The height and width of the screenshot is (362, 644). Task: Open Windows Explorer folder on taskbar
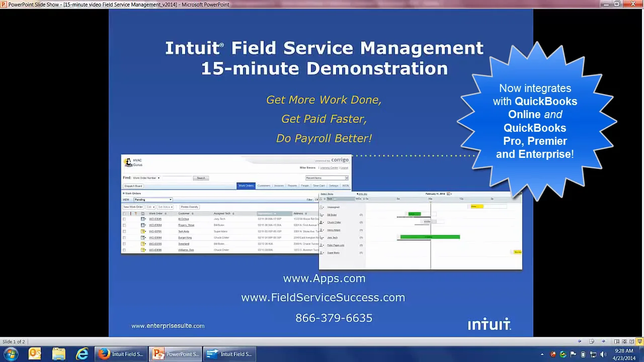(59, 354)
